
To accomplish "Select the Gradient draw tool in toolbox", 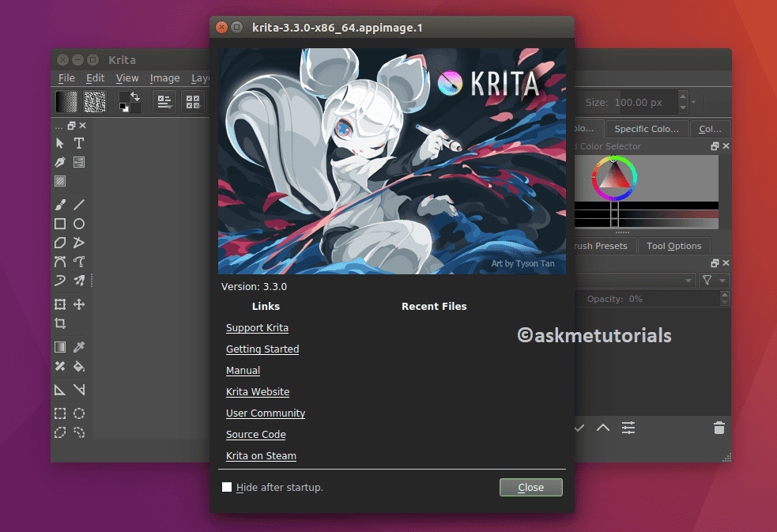I will [x=60, y=347].
